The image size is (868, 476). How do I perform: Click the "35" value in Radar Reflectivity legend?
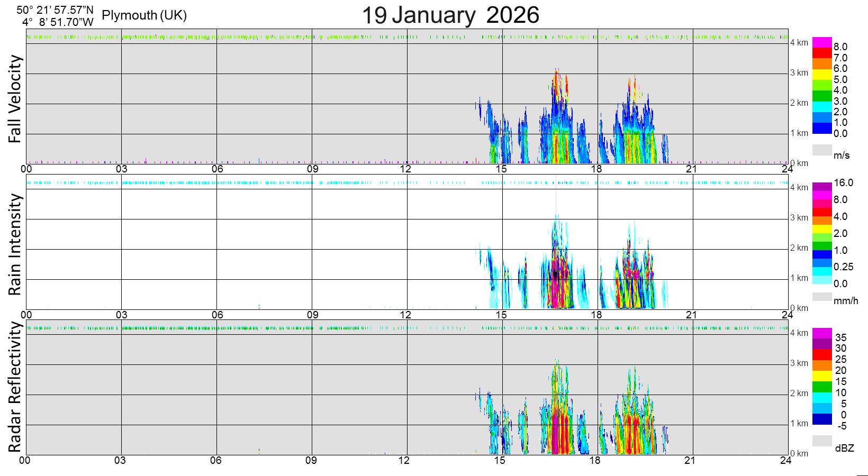coord(841,337)
